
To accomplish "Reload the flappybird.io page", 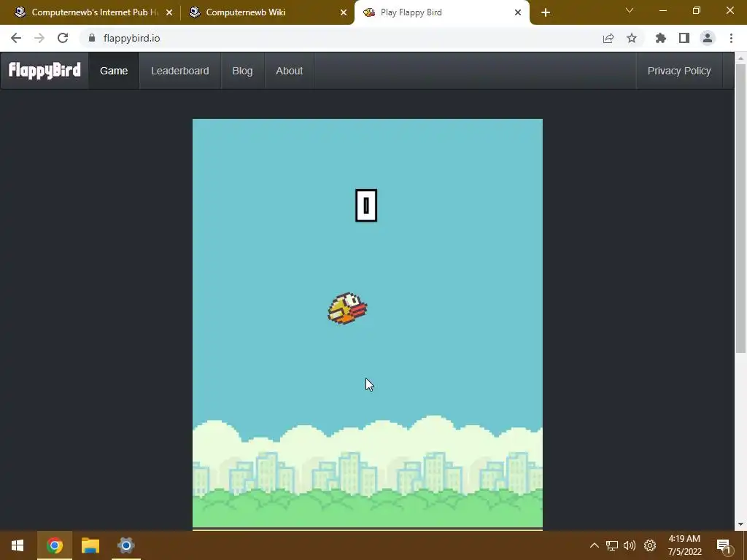I will [63, 38].
